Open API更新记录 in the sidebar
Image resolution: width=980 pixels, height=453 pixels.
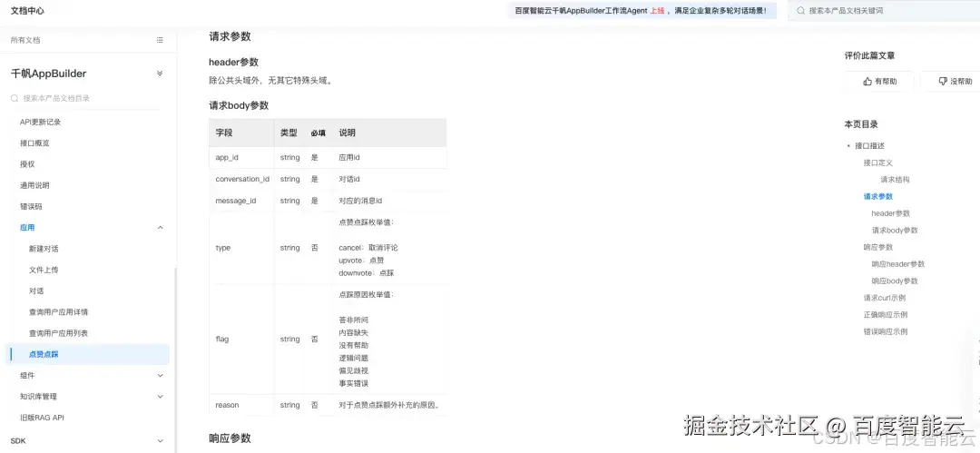coord(41,122)
